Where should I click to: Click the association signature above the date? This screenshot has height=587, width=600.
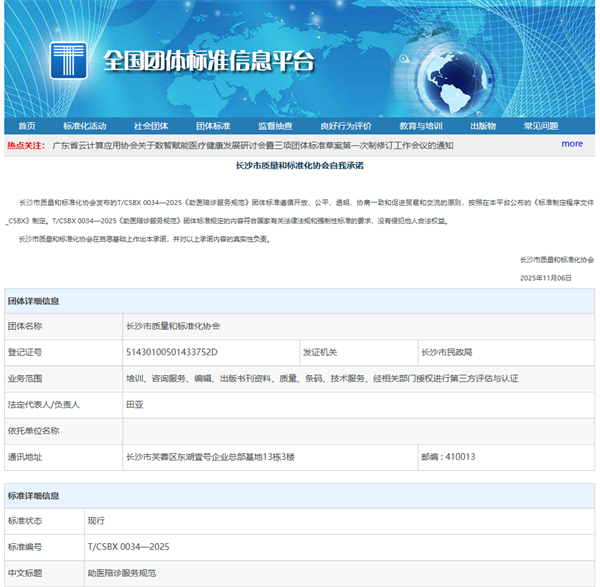[557, 260]
